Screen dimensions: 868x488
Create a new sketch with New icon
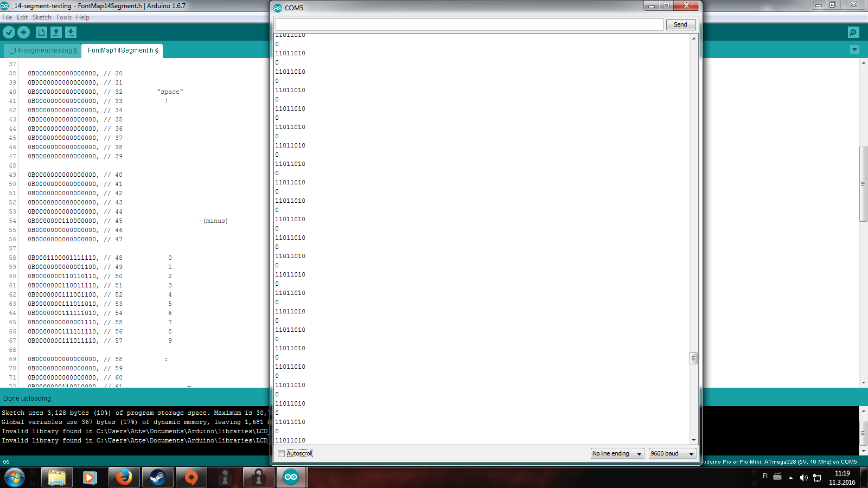pos(41,33)
